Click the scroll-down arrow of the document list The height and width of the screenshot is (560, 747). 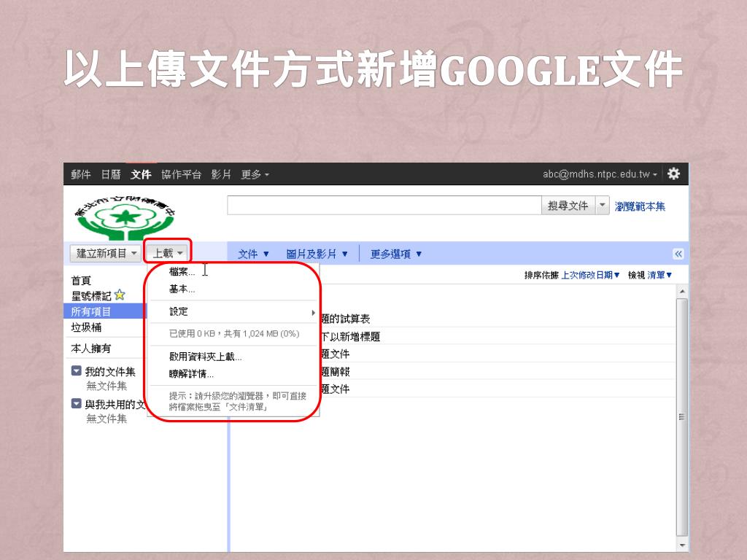(x=682, y=545)
